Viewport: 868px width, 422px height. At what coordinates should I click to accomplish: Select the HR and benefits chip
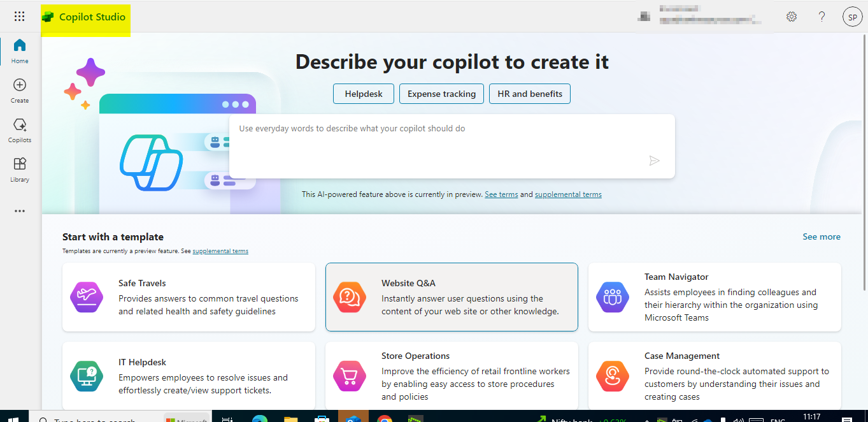tap(530, 94)
